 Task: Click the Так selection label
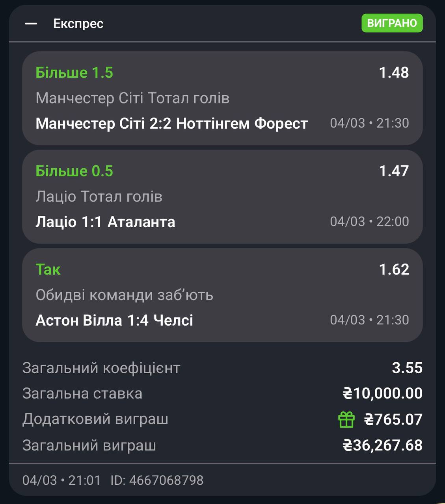pyautogui.click(x=48, y=270)
